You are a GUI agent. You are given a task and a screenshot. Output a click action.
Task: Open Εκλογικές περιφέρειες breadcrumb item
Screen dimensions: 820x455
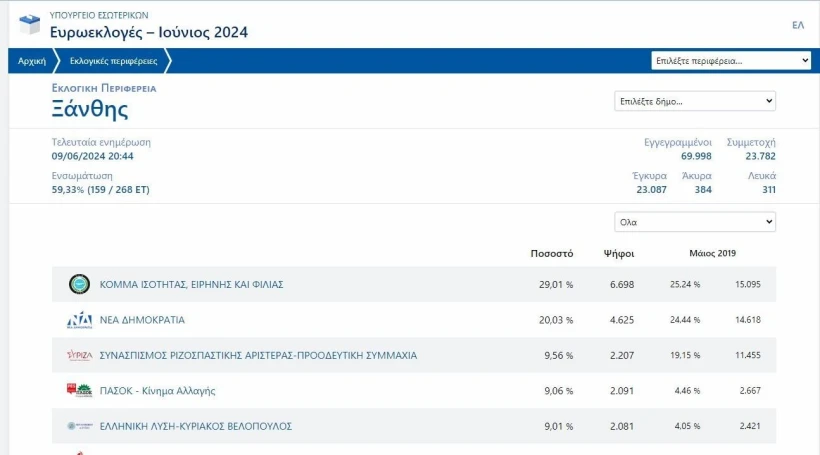point(113,61)
